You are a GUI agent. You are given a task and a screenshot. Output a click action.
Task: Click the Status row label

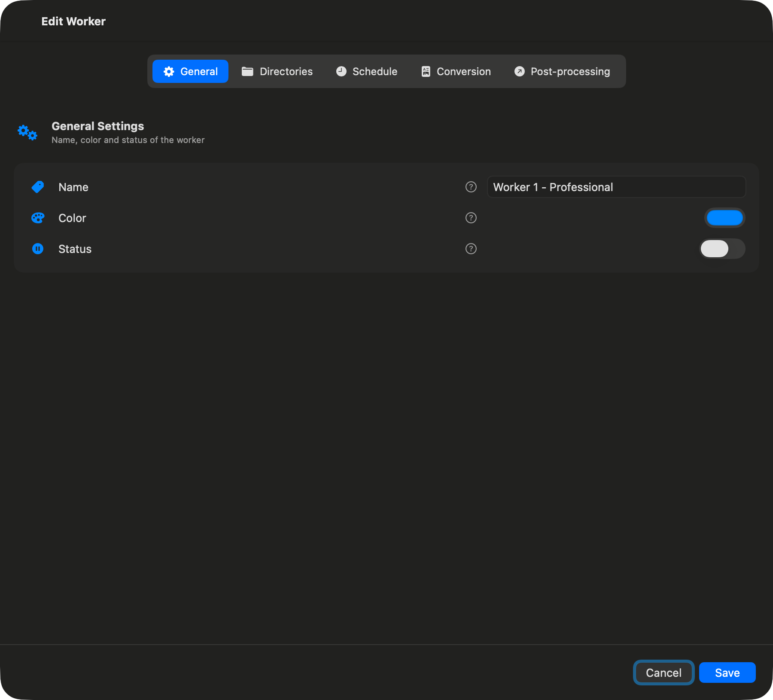tap(75, 249)
